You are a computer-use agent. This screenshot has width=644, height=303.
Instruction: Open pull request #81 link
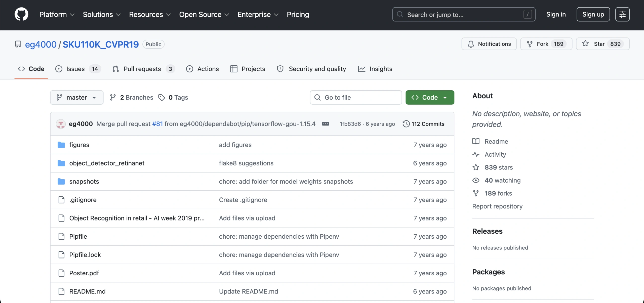coord(157,124)
